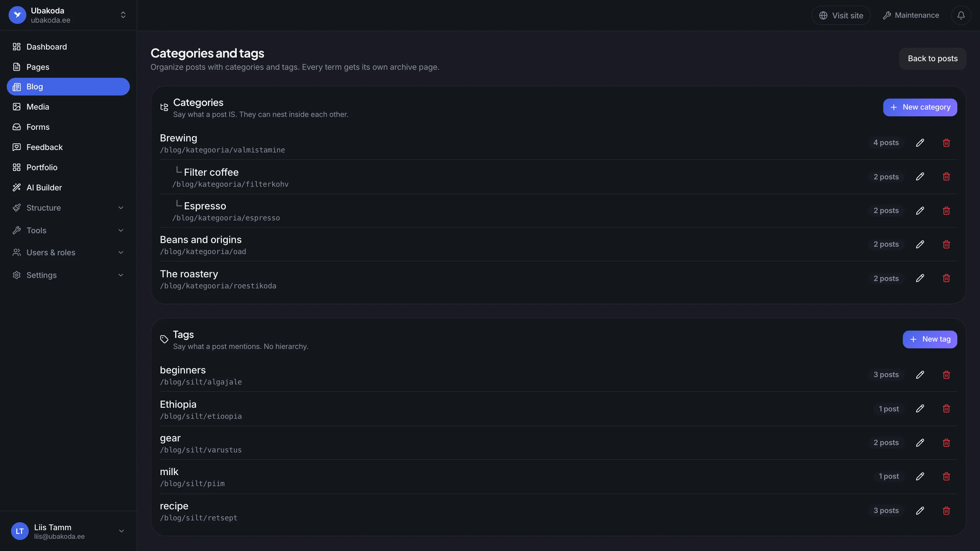Image resolution: width=980 pixels, height=551 pixels.
Task: Open the Ubakoda site switcher
Action: [68, 15]
